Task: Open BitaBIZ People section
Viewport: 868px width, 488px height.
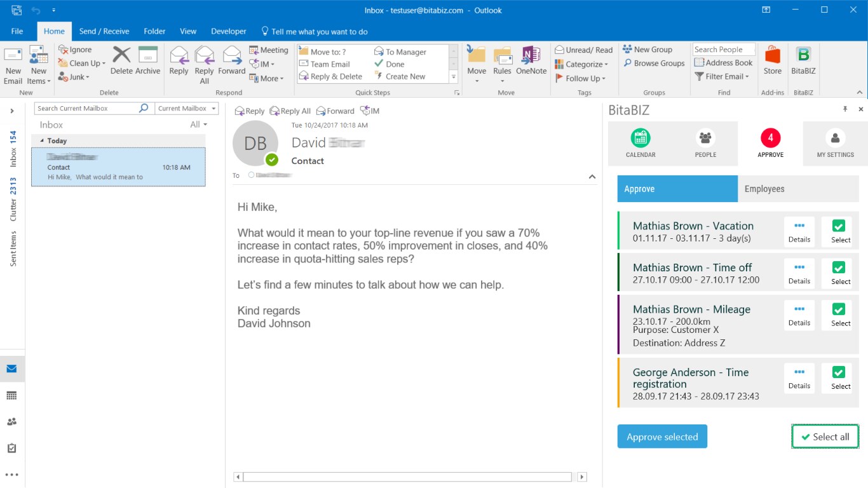Action: point(705,143)
